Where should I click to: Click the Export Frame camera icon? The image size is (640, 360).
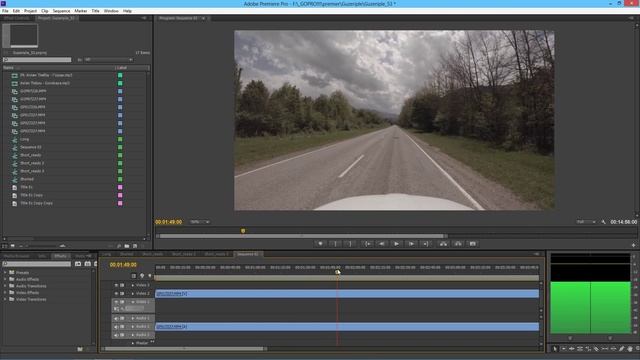point(473,244)
